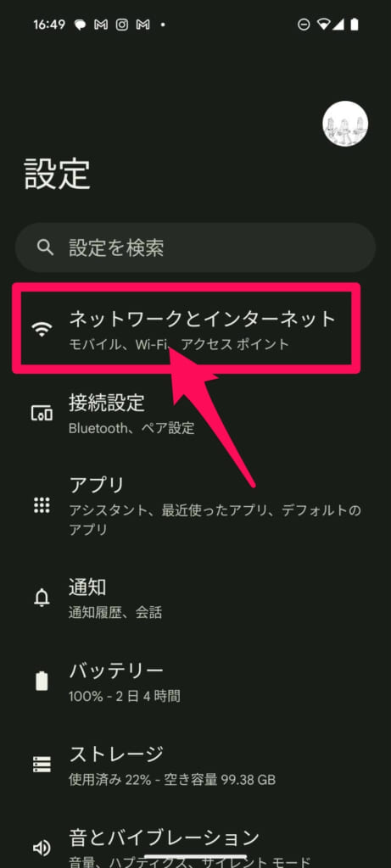Tap the do-not-disturb status bar icon
The width and height of the screenshot is (391, 868).
tap(304, 25)
